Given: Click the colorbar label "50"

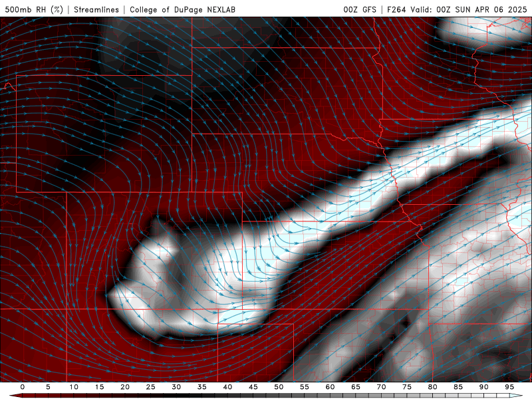Looking at the screenshot, I should 279,387.
